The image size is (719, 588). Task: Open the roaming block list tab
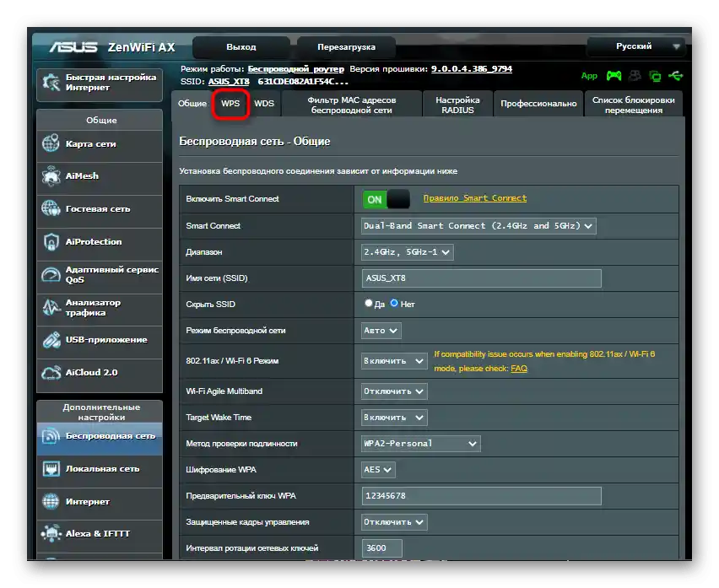coord(633,105)
